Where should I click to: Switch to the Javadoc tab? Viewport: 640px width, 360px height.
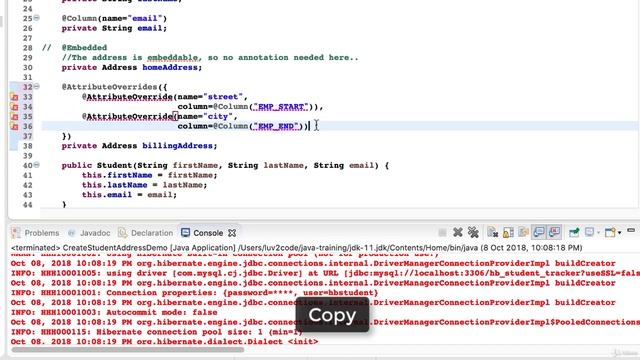[x=95, y=233]
